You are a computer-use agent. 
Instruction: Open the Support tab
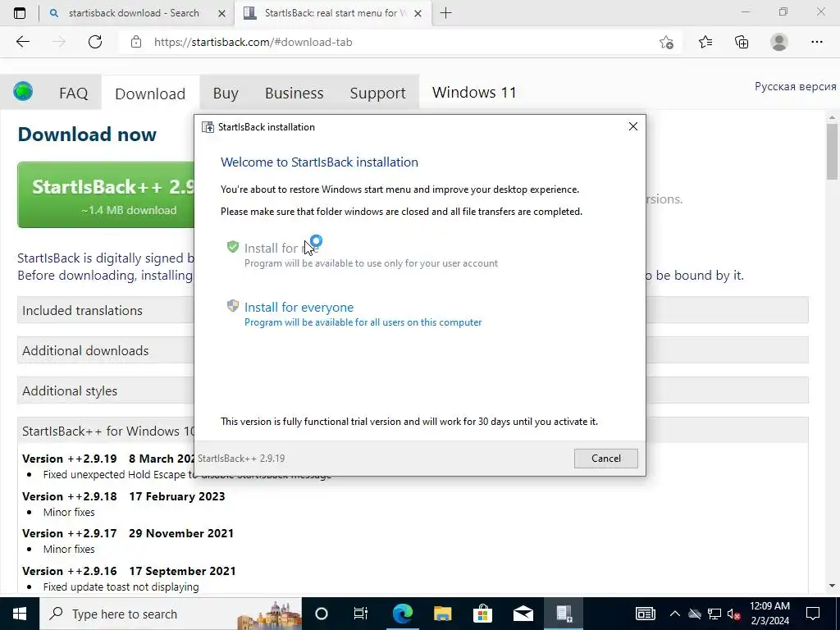pos(377,94)
